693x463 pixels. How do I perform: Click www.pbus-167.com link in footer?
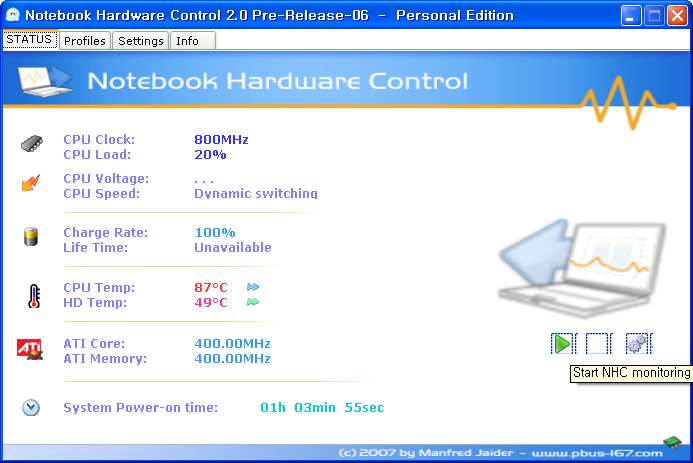(597, 453)
